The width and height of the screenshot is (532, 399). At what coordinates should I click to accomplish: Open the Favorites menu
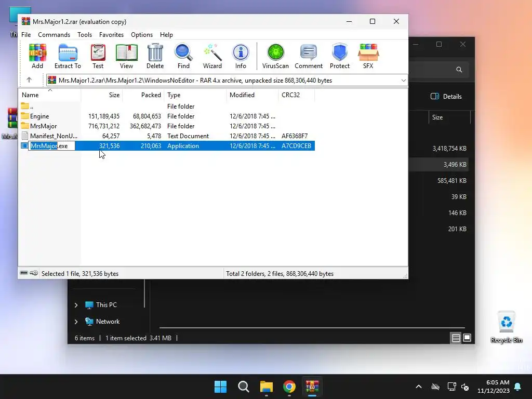point(111,35)
